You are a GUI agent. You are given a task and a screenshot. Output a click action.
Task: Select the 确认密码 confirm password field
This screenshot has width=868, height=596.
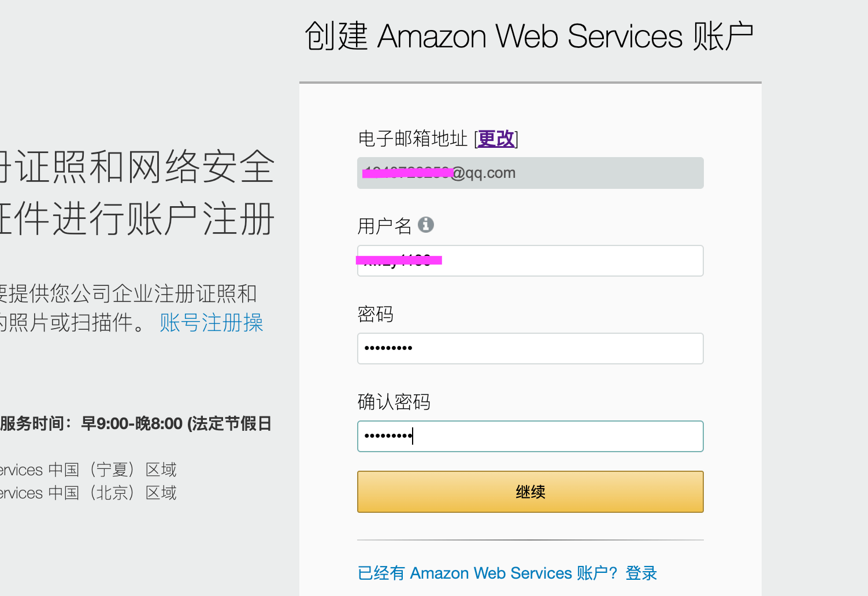[x=530, y=437]
